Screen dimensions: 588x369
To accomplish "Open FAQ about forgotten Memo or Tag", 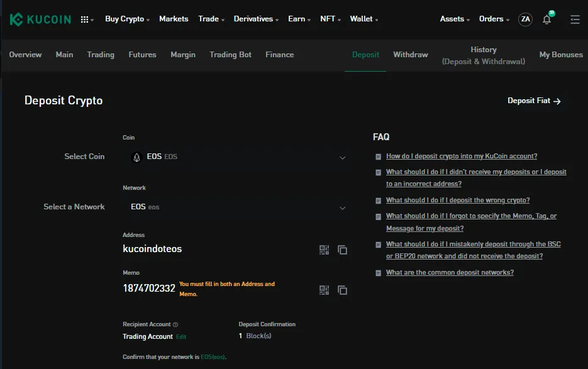I will point(472,222).
